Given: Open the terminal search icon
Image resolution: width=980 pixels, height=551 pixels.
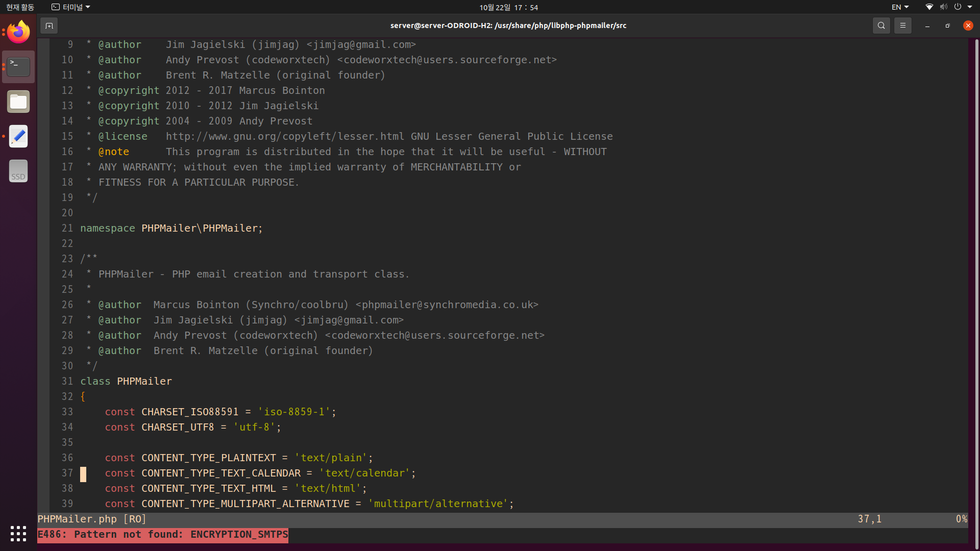Looking at the screenshot, I should (881, 26).
